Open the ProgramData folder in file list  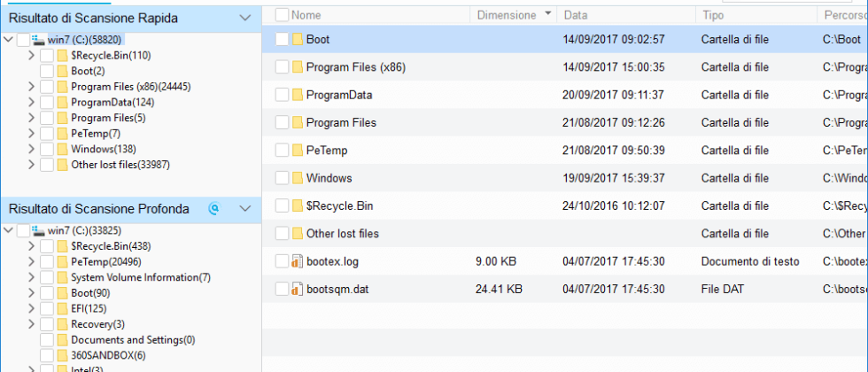338,95
